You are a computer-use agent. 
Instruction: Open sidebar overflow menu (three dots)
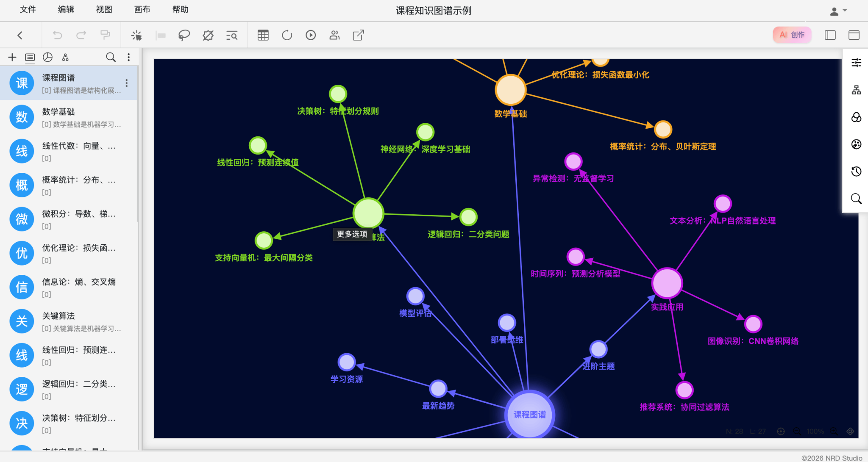pos(128,57)
